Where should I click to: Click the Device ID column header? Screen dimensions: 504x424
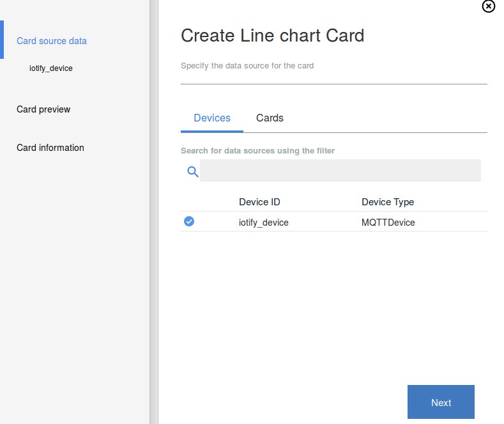click(x=259, y=202)
